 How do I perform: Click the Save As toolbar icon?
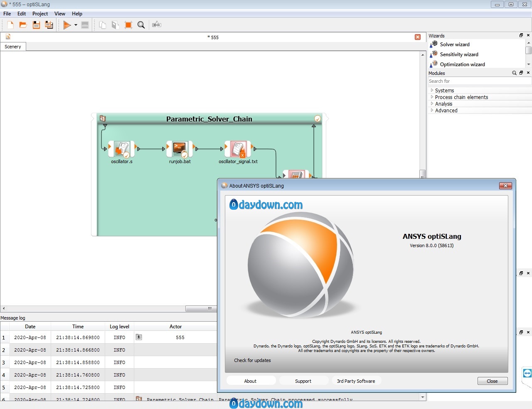pos(49,25)
